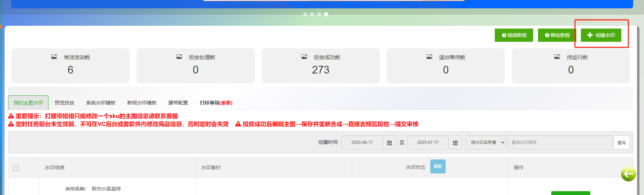This screenshot has height=195, width=644.
Task: Select the fourth carousel indicator dot
Action: point(326,14)
